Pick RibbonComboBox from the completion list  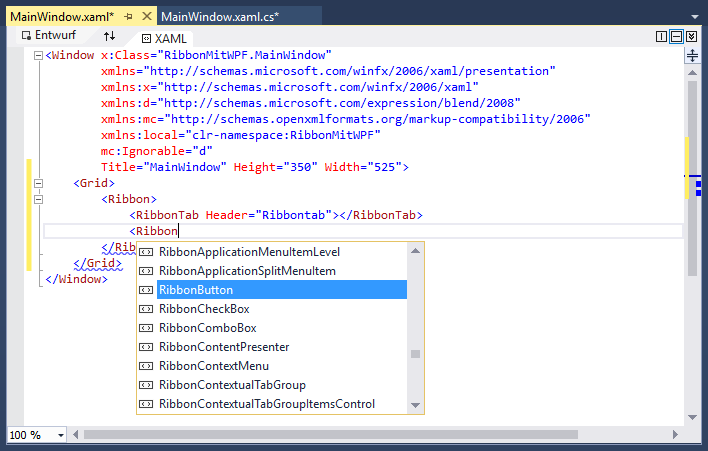pos(272,328)
